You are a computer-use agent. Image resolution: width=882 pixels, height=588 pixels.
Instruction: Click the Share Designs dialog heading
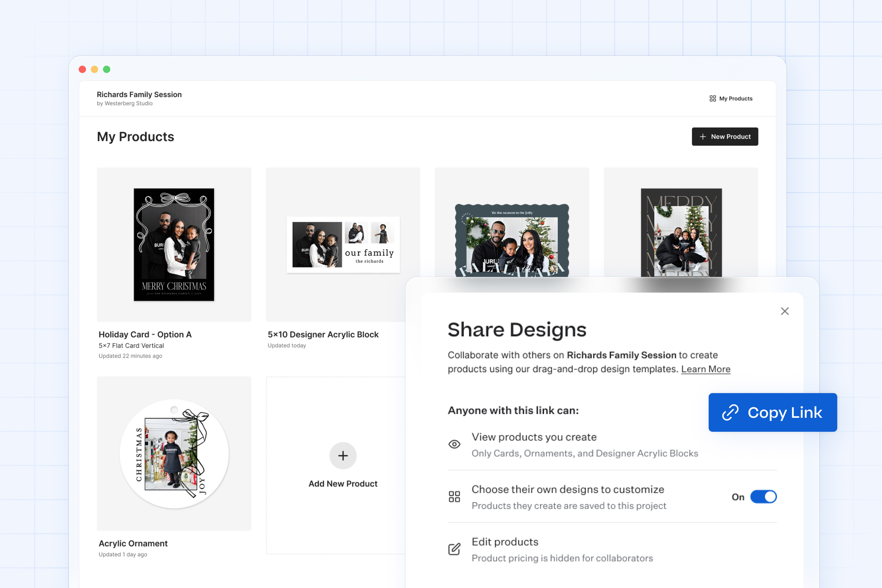coord(517,330)
